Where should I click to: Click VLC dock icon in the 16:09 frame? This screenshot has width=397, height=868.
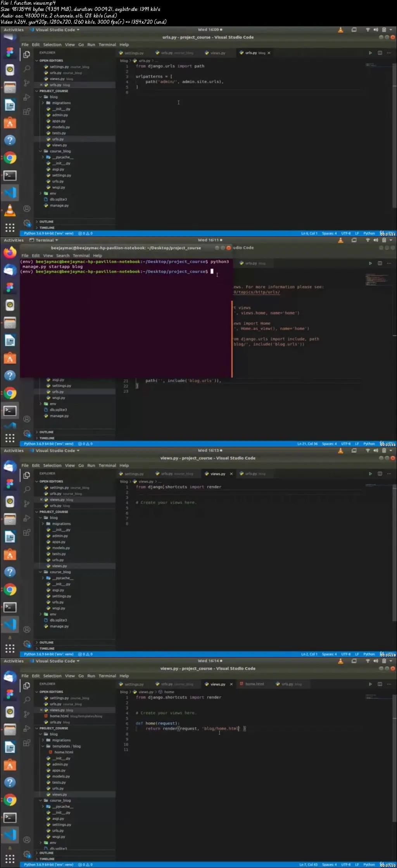pyautogui.click(x=10, y=210)
